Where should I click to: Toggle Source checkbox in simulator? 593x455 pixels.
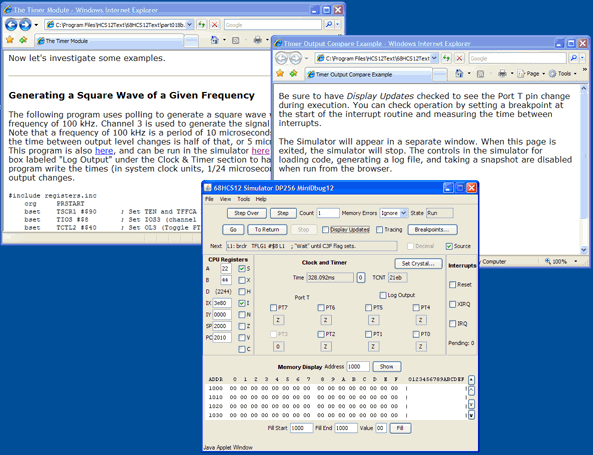[449, 246]
